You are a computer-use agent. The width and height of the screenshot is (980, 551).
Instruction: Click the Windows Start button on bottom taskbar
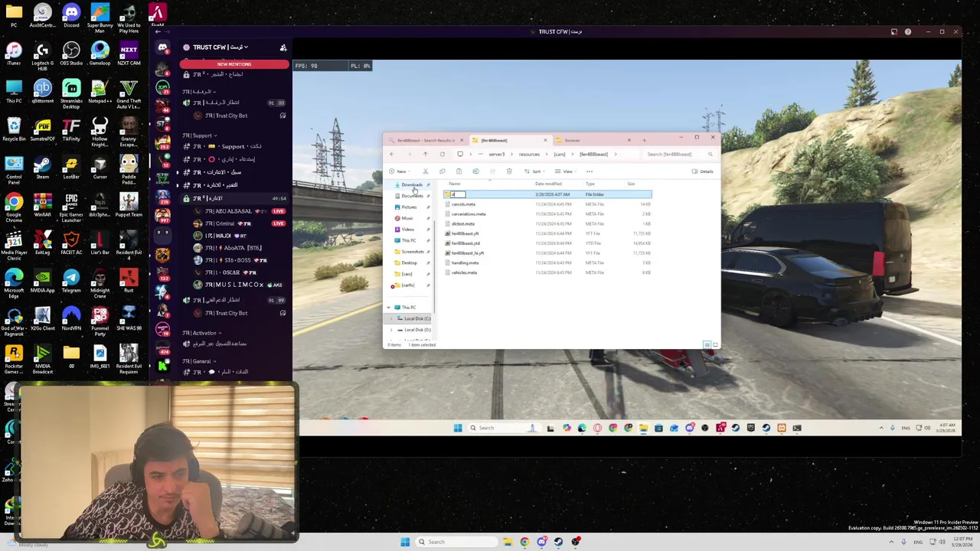(x=405, y=542)
